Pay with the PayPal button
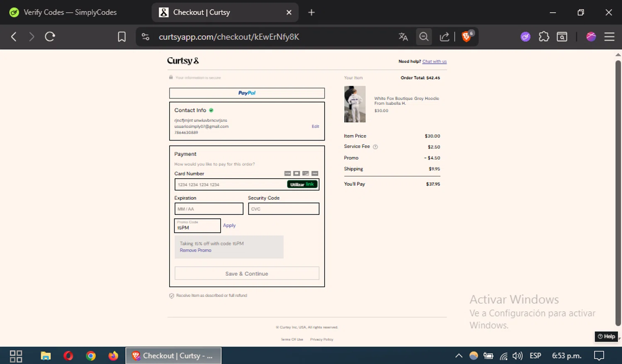The height and width of the screenshot is (364, 622). [247, 93]
